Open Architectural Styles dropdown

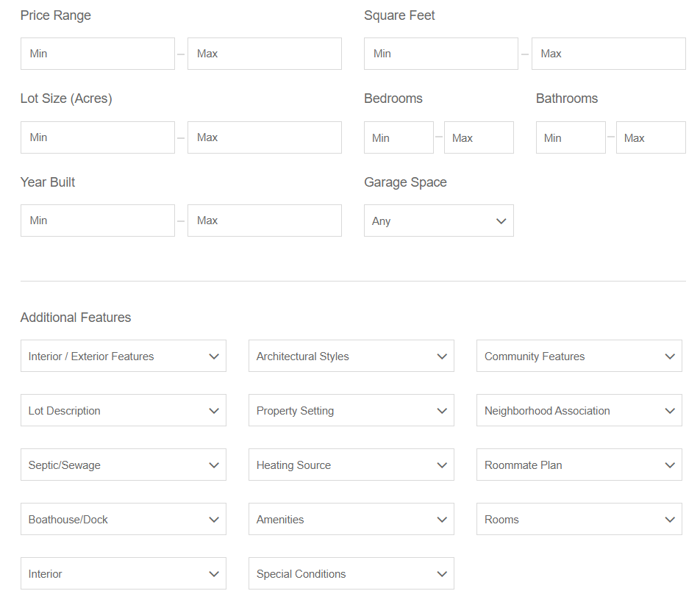point(351,356)
